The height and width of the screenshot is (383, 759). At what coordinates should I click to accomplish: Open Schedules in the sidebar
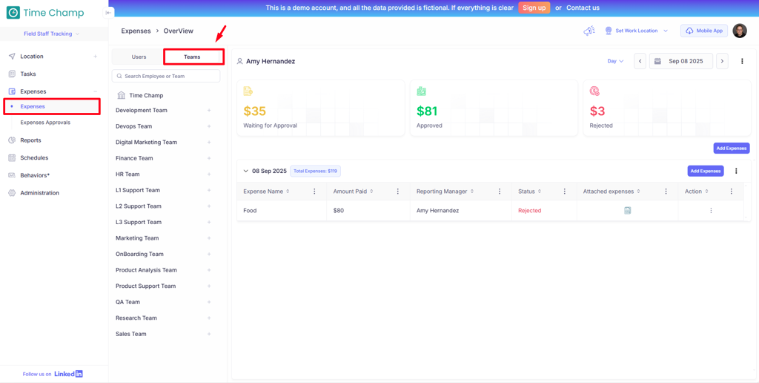point(34,158)
